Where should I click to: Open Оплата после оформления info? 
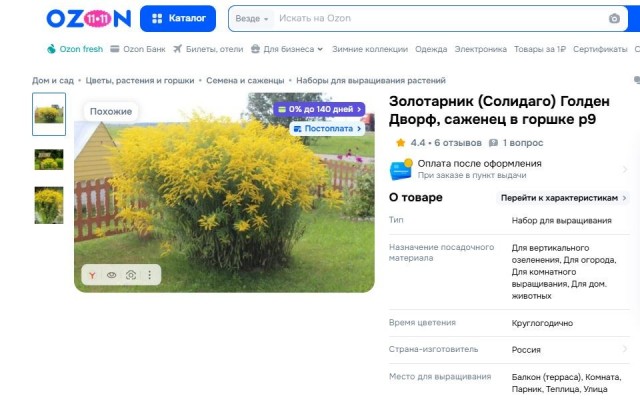click(x=509, y=169)
